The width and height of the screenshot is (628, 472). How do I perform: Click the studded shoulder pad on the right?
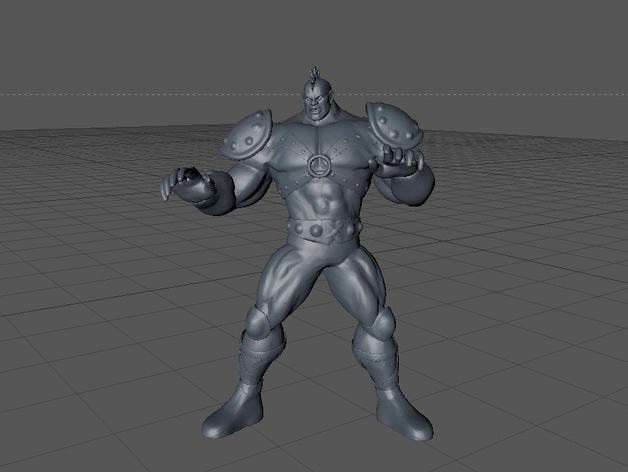tap(391, 127)
